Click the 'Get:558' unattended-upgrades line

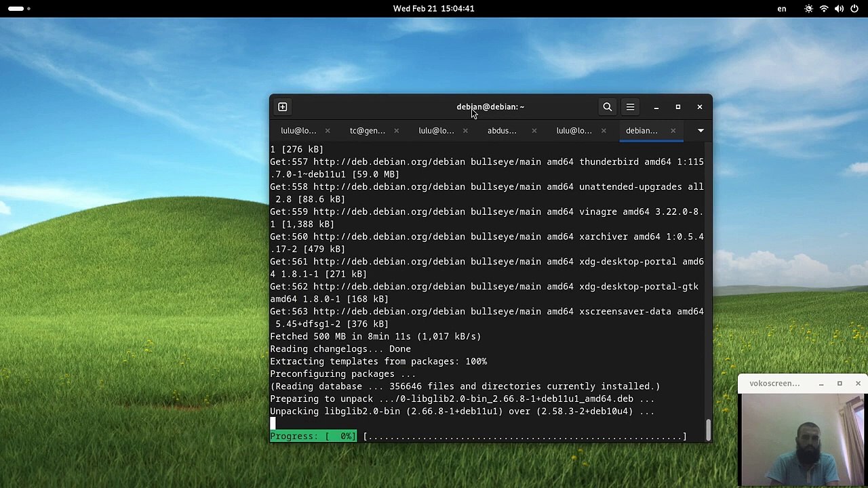487,193
